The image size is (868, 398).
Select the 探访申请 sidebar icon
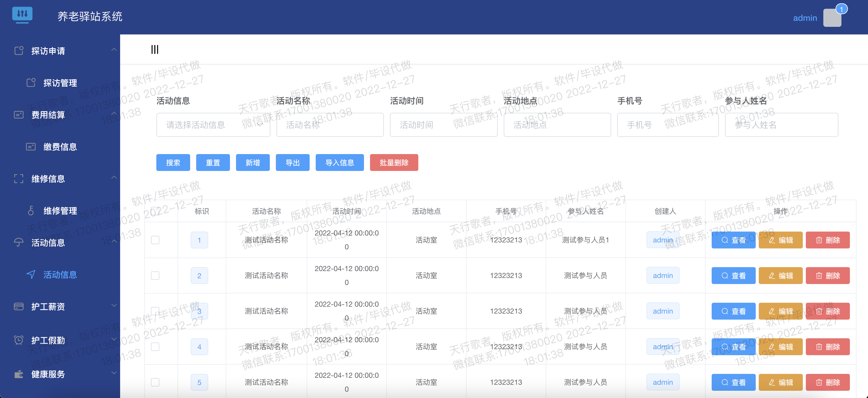coord(18,50)
